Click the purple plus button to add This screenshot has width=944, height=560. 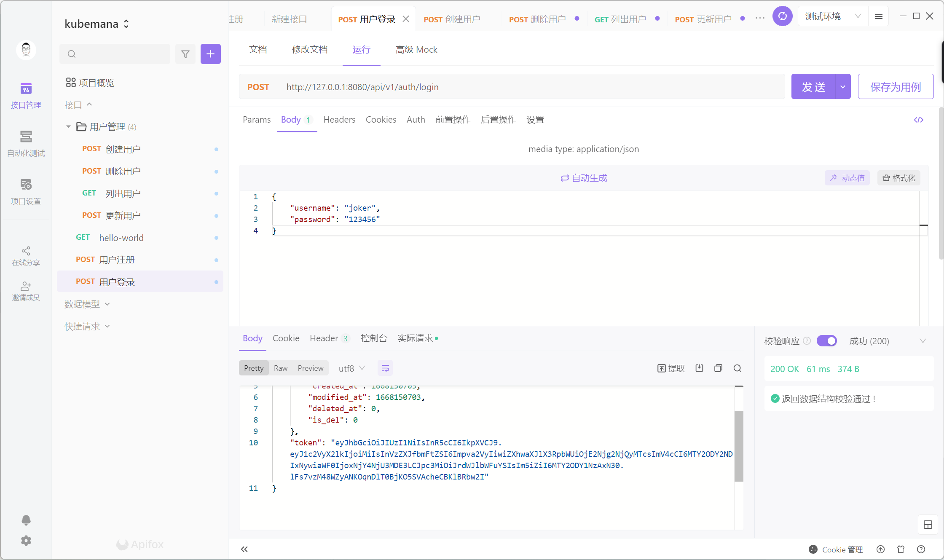click(211, 54)
